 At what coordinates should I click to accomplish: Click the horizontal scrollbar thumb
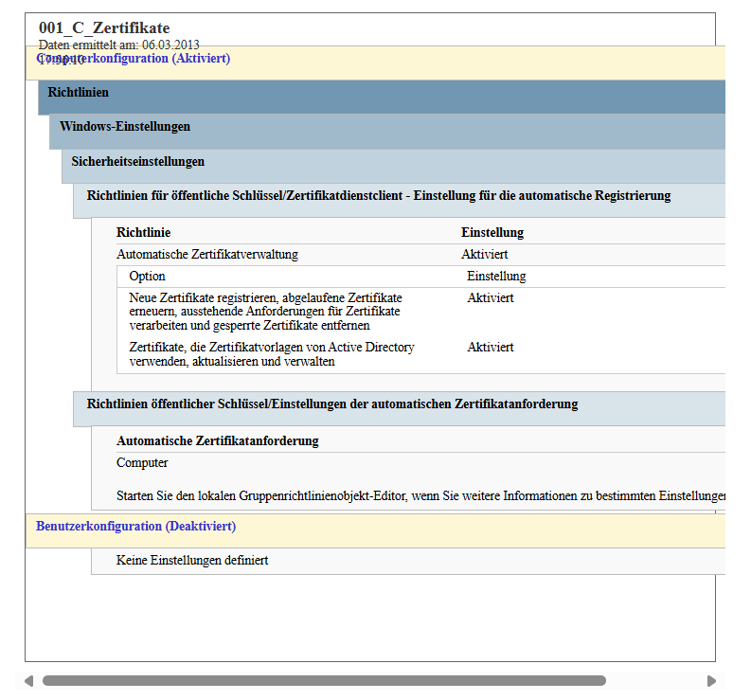324,681
